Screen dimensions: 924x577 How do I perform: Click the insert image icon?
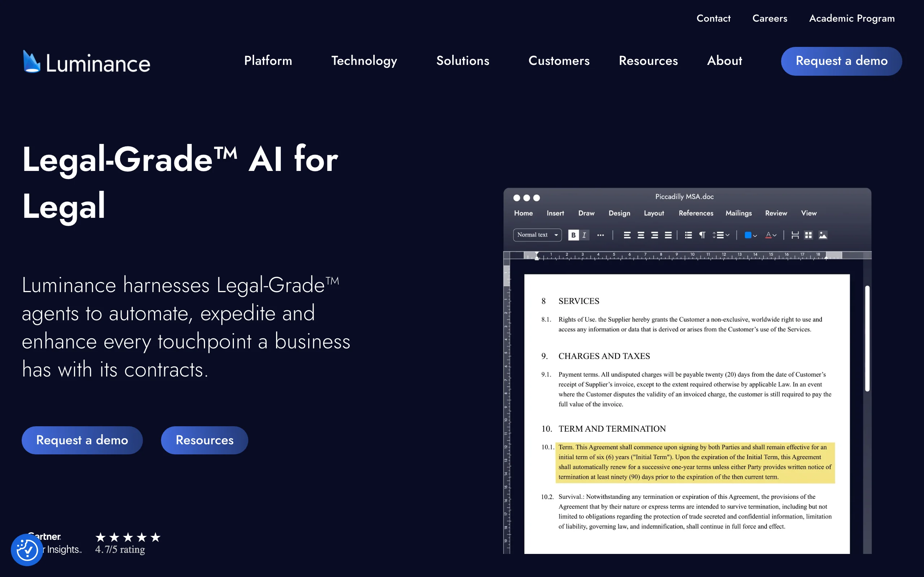(823, 235)
